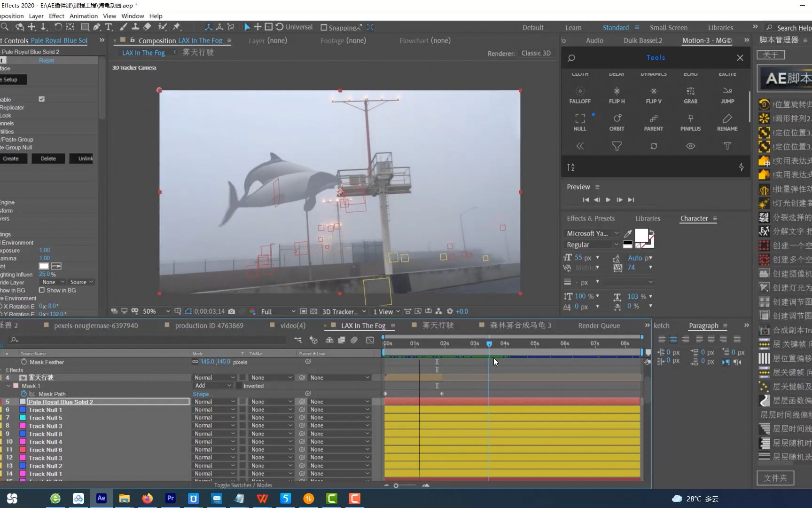Click the 文件夹 button in script manager
The height and width of the screenshot is (508, 812).
click(x=775, y=478)
